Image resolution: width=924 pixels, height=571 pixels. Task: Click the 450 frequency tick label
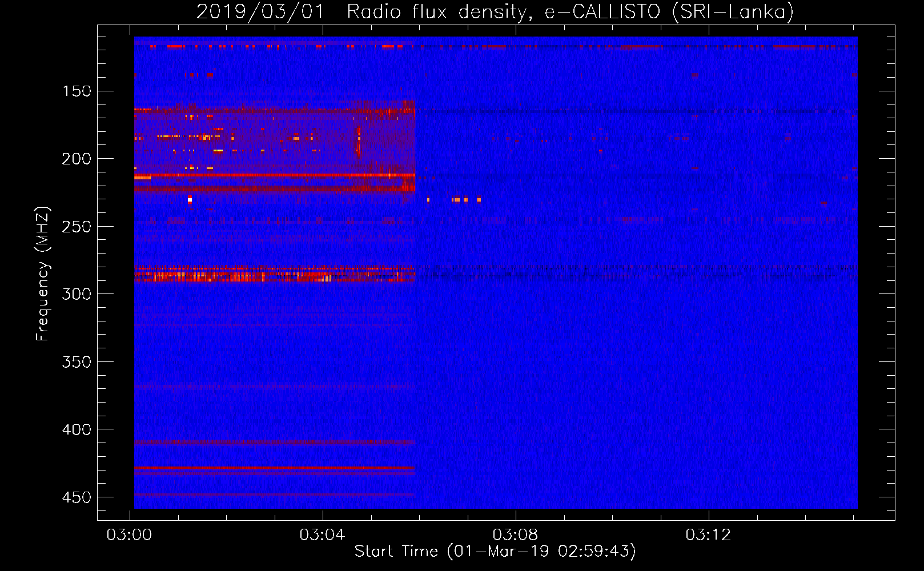tap(77, 497)
